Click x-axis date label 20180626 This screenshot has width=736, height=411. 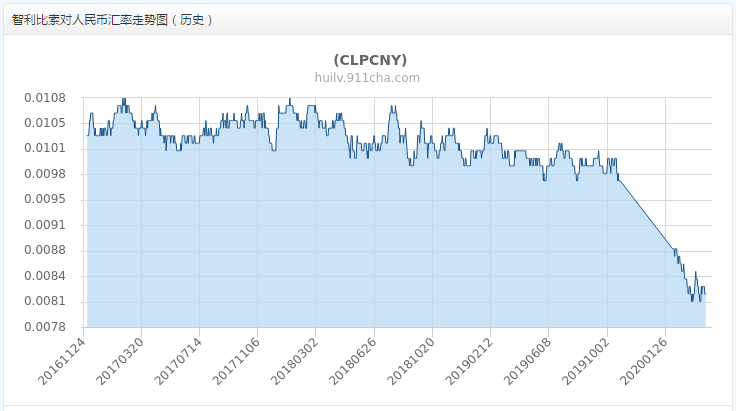(352, 361)
